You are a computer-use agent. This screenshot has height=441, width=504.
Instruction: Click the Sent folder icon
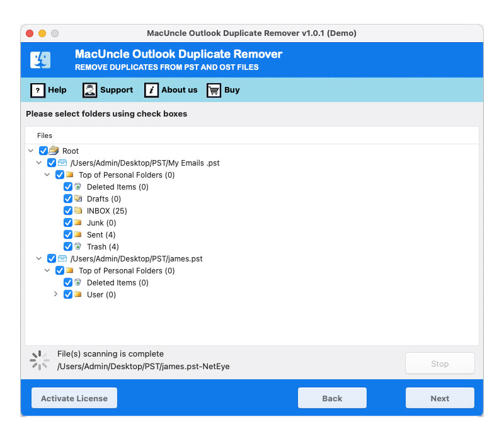point(77,234)
